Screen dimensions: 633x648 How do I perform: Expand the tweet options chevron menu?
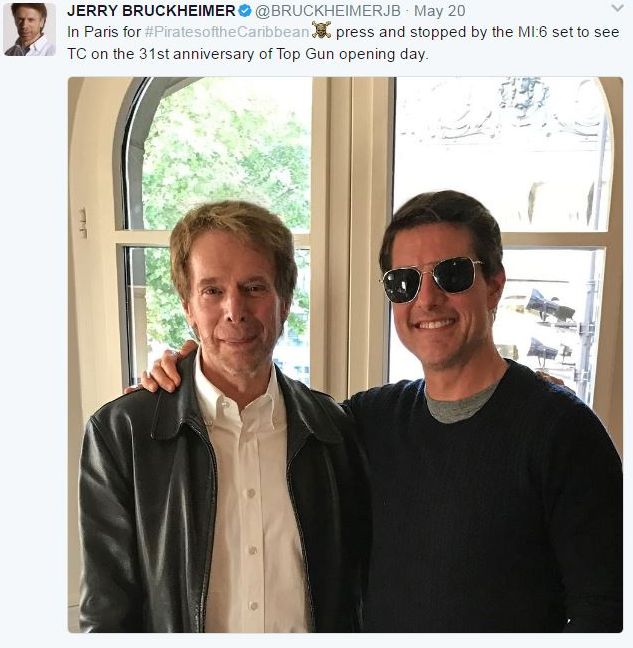(617, 7)
